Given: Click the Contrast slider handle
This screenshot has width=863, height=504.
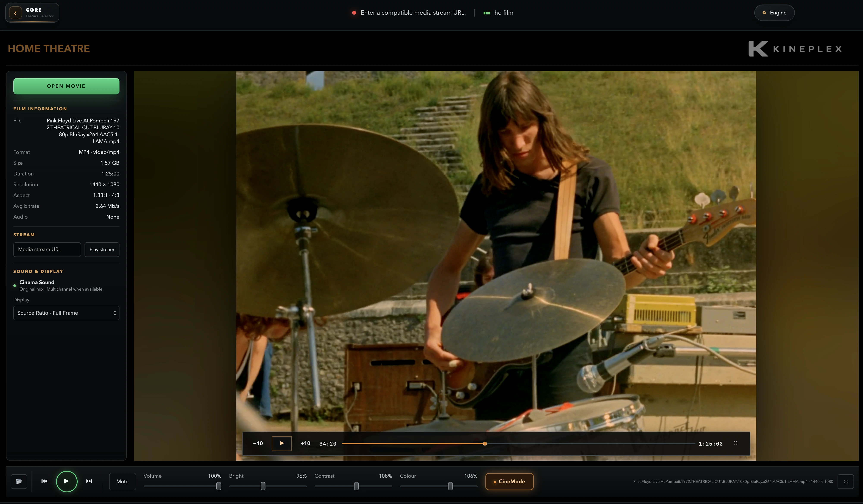Looking at the screenshot, I should (x=356, y=486).
